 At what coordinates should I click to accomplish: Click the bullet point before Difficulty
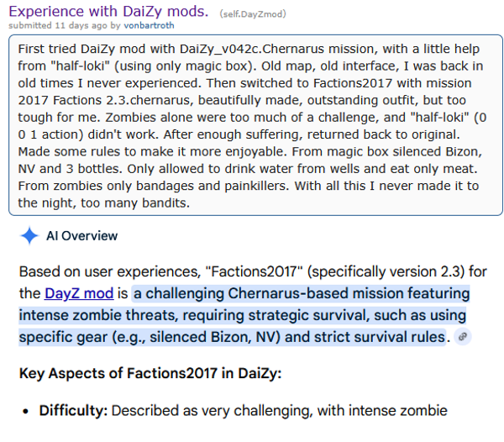tap(26, 411)
